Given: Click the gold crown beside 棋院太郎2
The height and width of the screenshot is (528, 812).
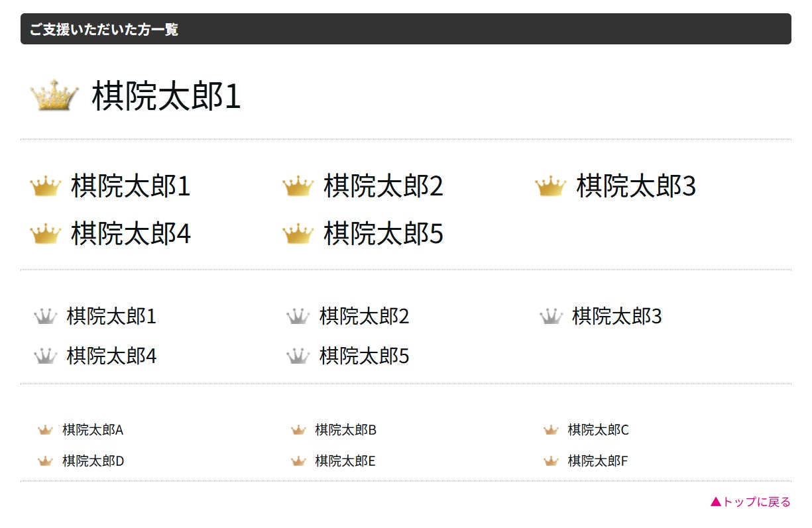Looking at the screenshot, I should 298,187.
